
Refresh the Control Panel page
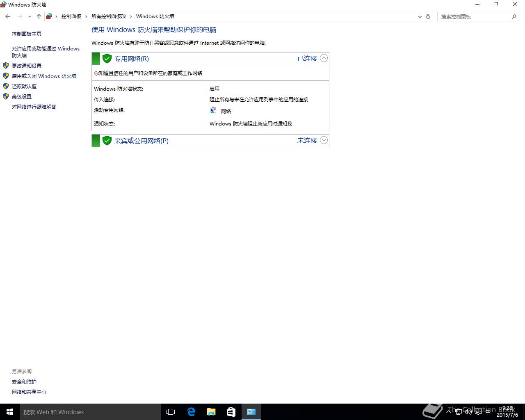[x=428, y=17]
